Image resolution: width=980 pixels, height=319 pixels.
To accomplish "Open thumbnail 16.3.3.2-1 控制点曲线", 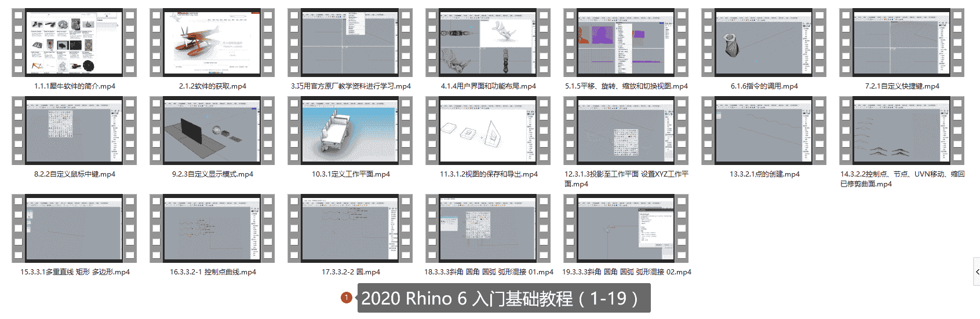I will click(x=212, y=229).
